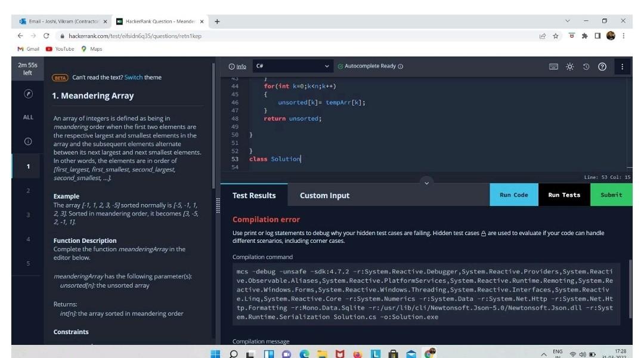Select the Email - Joshi, Vikram browser tab
The image size is (644, 358).
pyautogui.click(x=64, y=21)
